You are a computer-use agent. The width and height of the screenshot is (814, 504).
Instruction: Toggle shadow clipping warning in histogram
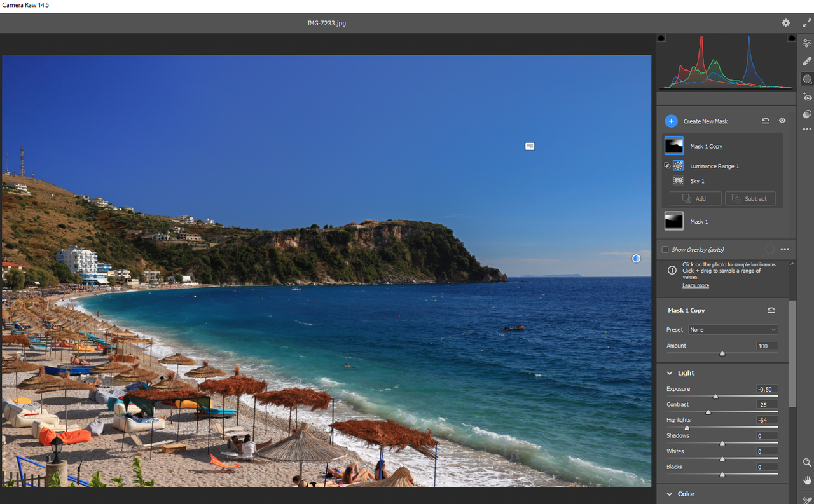[x=661, y=37]
